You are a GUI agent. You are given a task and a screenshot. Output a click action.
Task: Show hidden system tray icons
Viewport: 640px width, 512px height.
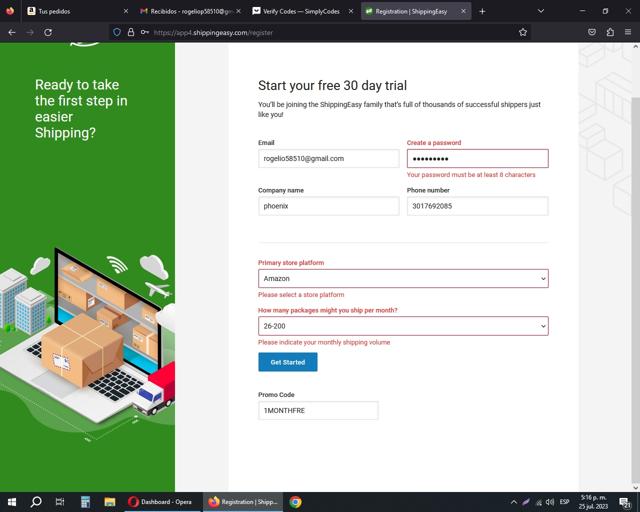[x=514, y=502]
